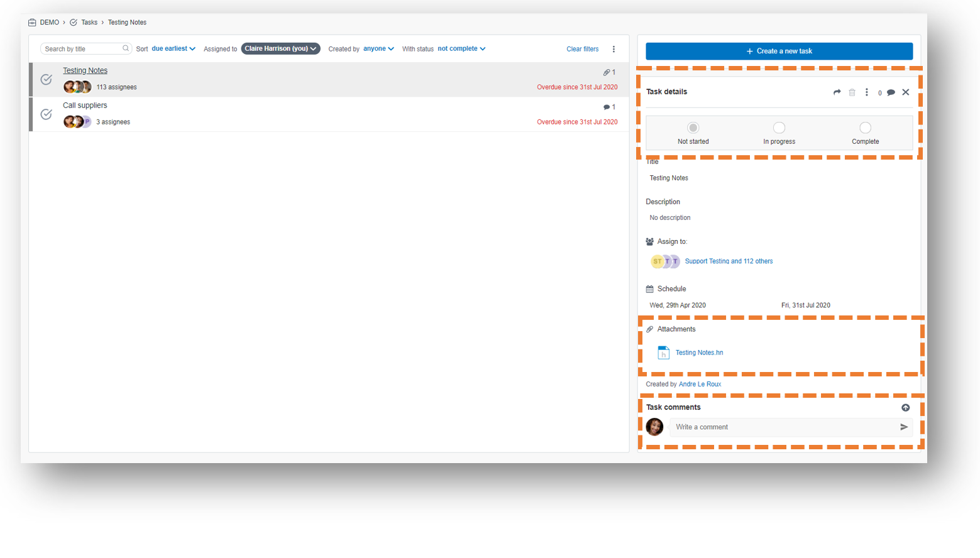Open the task list kebab menu
Viewport: 980px width, 558px height.
point(614,49)
